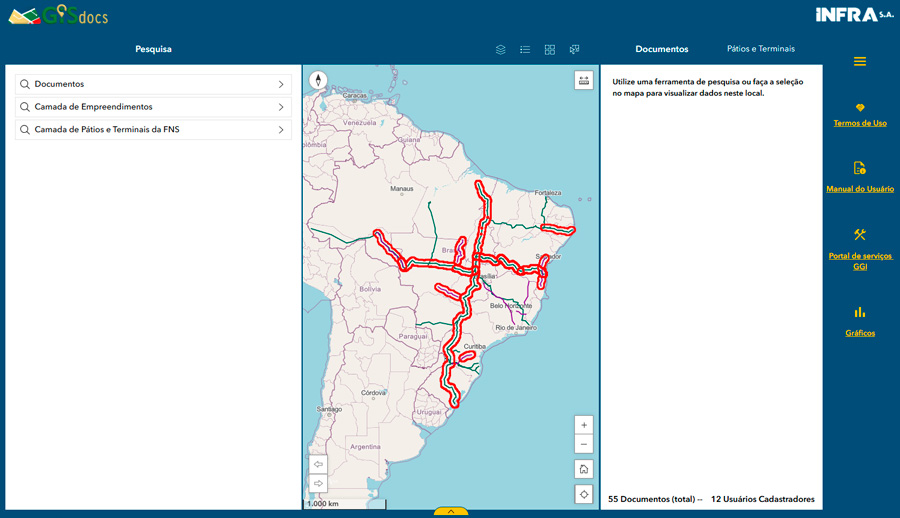This screenshot has width=900, height=518.
Task: Open the Documentos search row
Action: (x=153, y=84)
